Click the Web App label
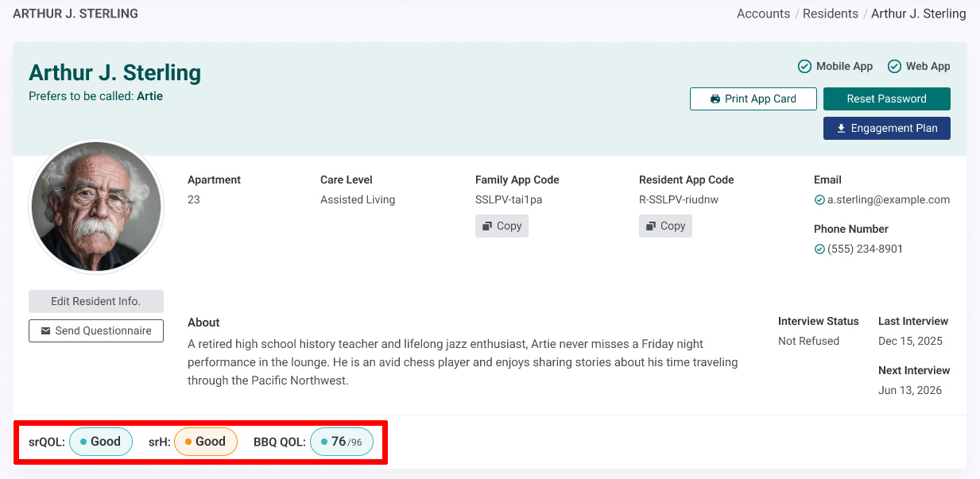This screenshot has width=980, height=479. click(x=928, y=67)
